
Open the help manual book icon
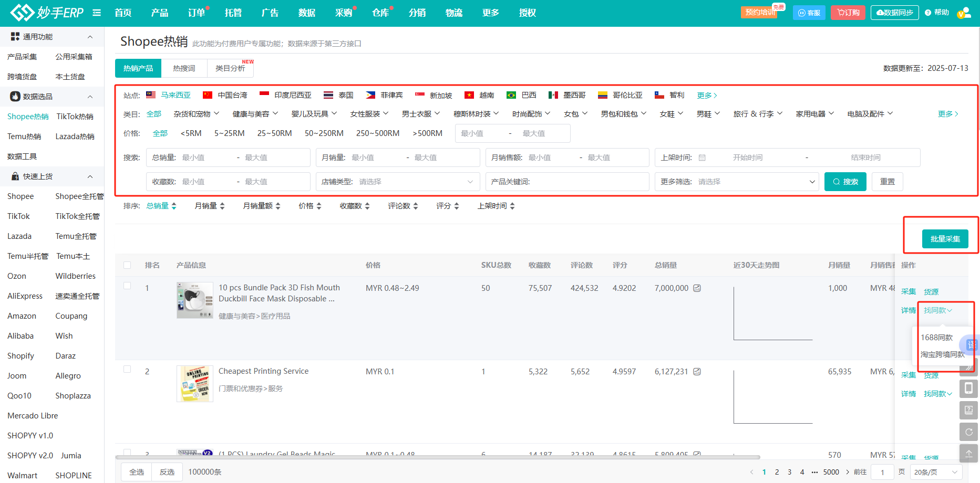[968, 410]
